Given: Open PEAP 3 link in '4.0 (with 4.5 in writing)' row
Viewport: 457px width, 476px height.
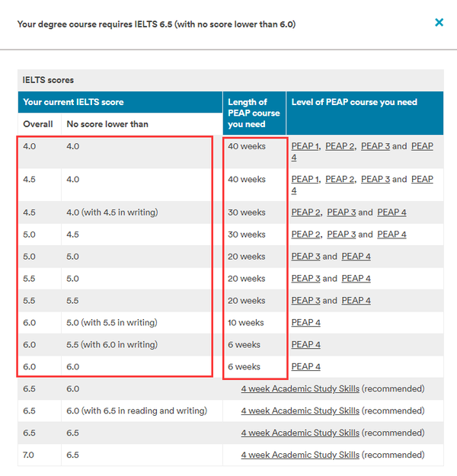Looking at the screenshot, I should pos(341,212).
